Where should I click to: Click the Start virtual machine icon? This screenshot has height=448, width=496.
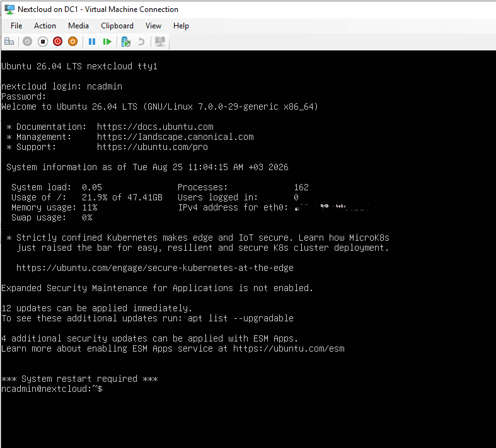[x=28, y=42]
